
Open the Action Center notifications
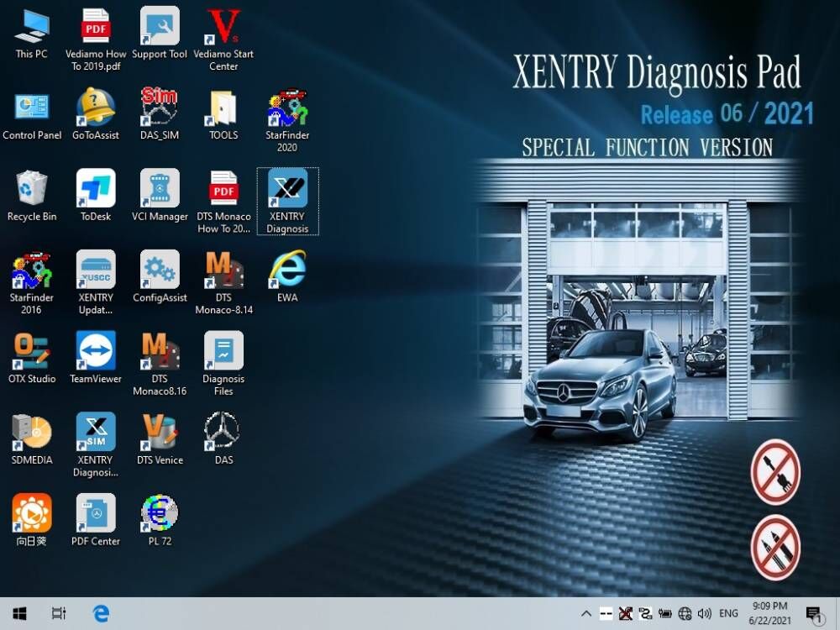(x=813, y=614)
